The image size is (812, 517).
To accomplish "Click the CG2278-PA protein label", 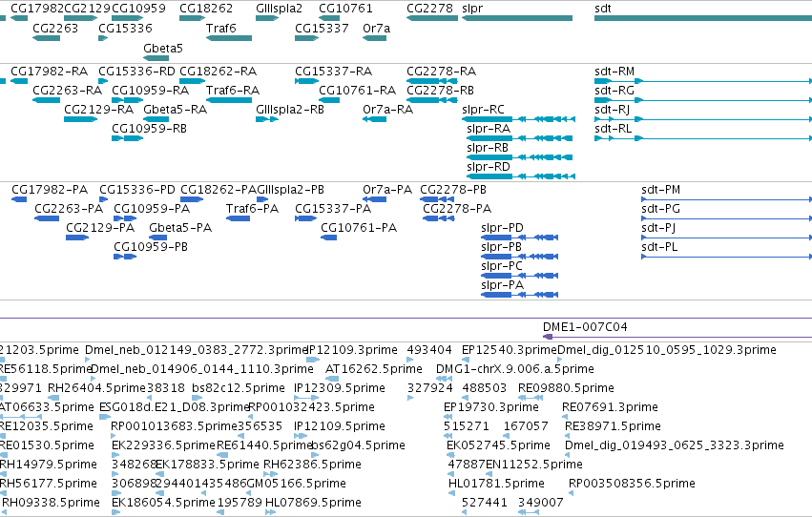I will [457, 209].
